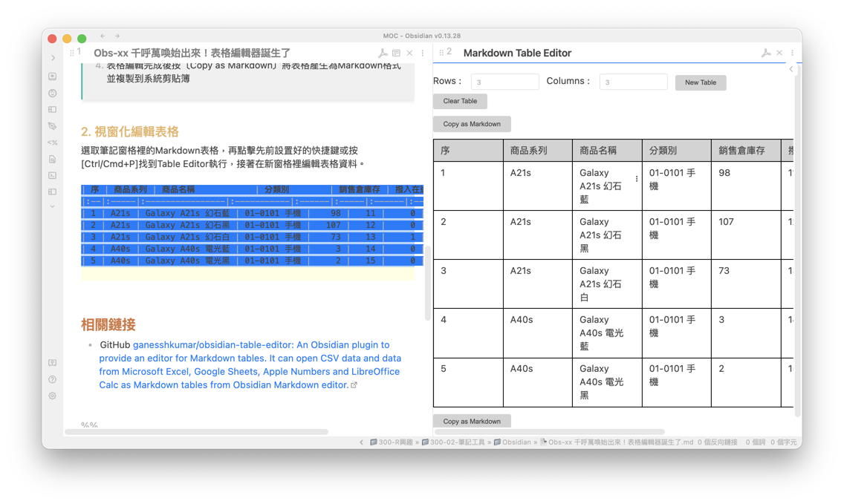
Task: Click the breadcrumb left arrow in status bar
Action: tap(361, 442)
